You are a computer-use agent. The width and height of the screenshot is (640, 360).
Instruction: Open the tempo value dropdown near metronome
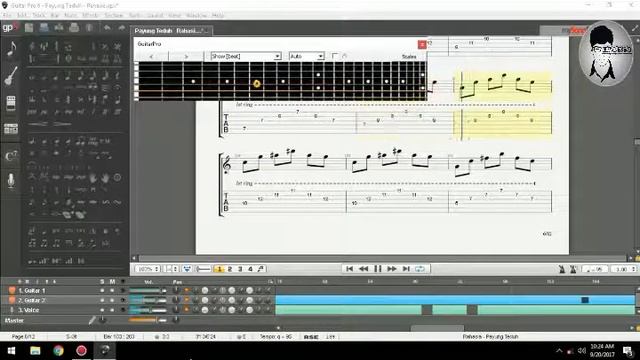(x=594, y=269)
